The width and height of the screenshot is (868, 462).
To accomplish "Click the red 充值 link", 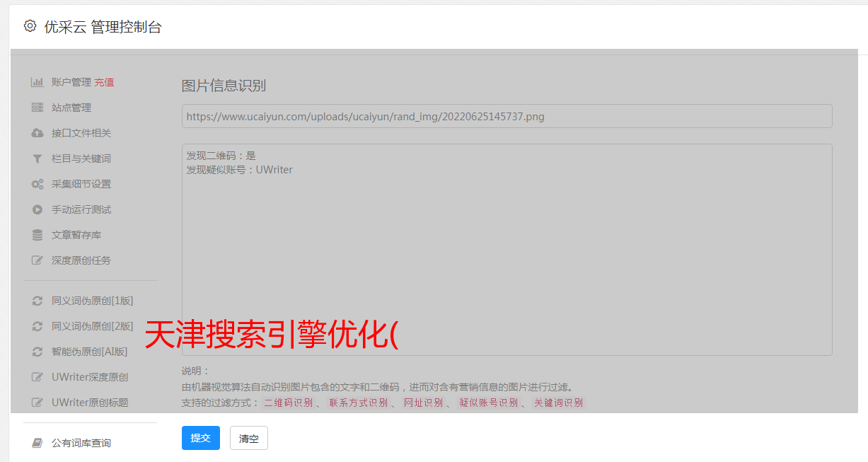I will point(104,82).
